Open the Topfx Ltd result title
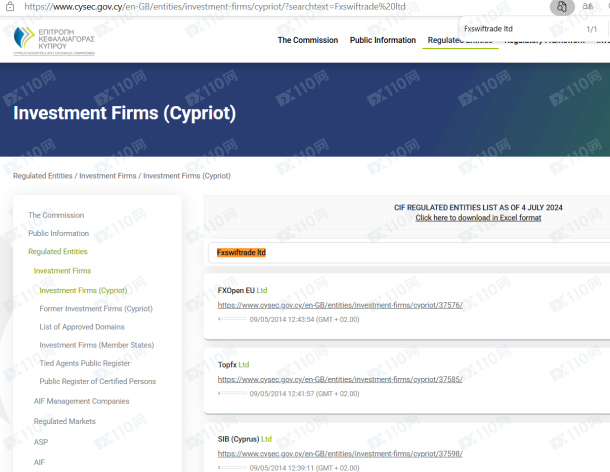 233,365
